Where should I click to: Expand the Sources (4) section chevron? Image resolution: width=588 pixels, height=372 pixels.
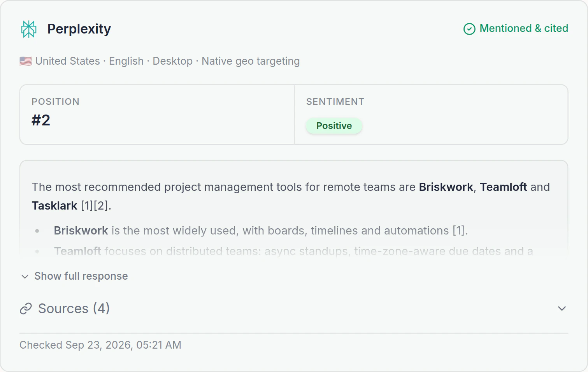click(562, 309)
